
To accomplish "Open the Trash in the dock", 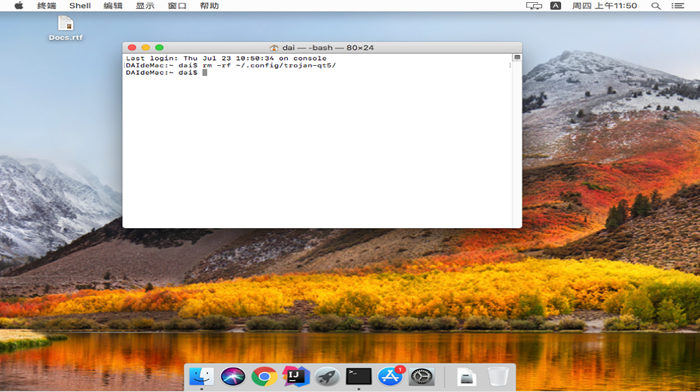I will pyautogui.click(x=498, y=376).
